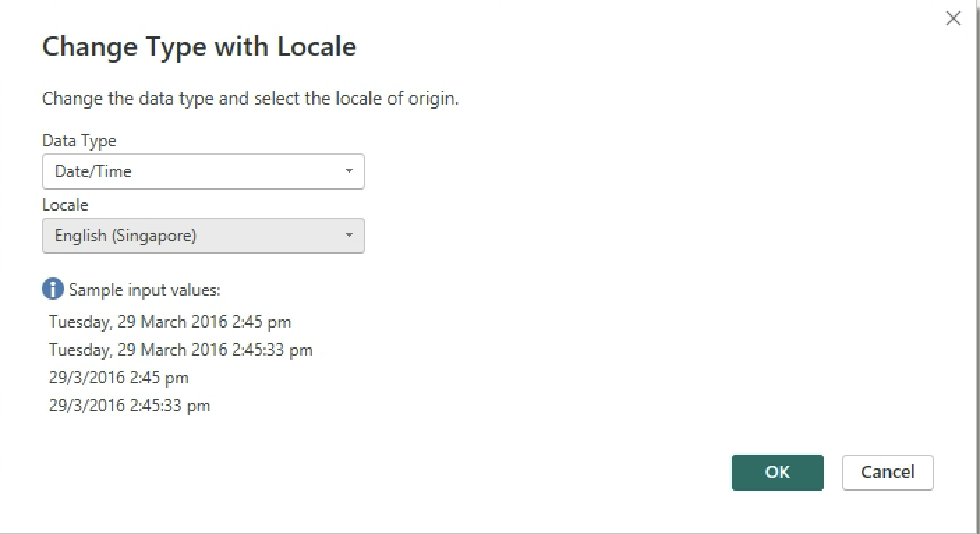Close the Change Type with Locale dialog
The height and width of the screenshot is (534, 980).
point(953,19)
